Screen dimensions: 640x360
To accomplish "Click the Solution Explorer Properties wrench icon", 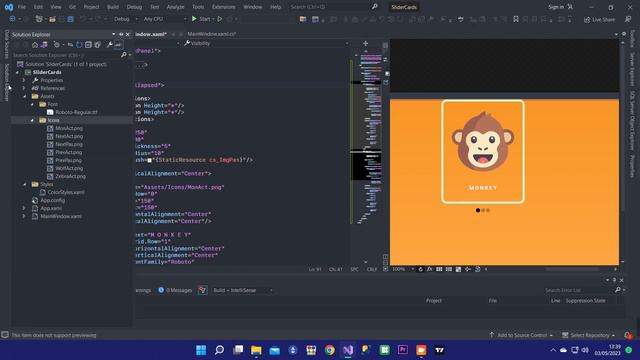I will point(109,45).
